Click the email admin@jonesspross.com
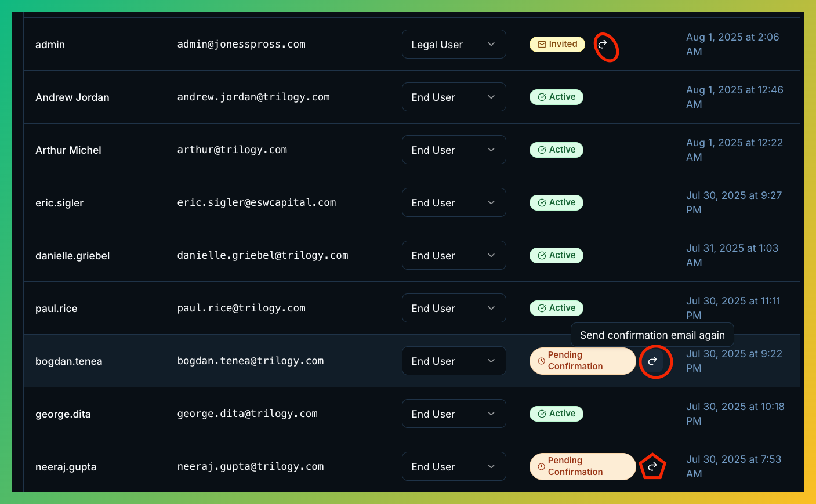The image size is (816, 504). point(241,45)
